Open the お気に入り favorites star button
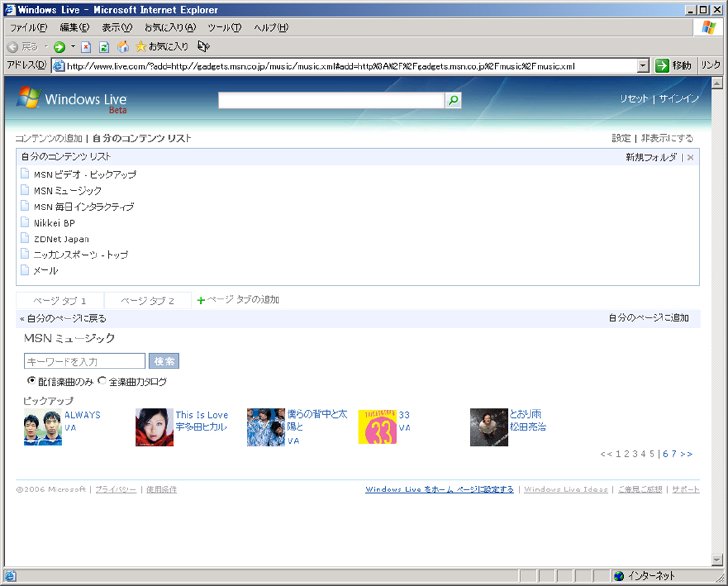This screenshot has height=586, width=728. point(162,46)
